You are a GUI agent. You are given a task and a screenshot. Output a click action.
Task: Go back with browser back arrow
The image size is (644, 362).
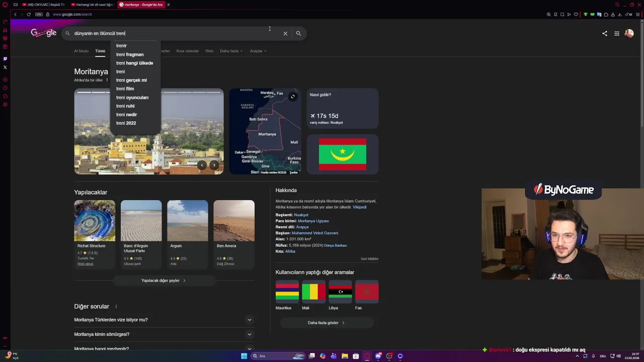coord(15,14)
